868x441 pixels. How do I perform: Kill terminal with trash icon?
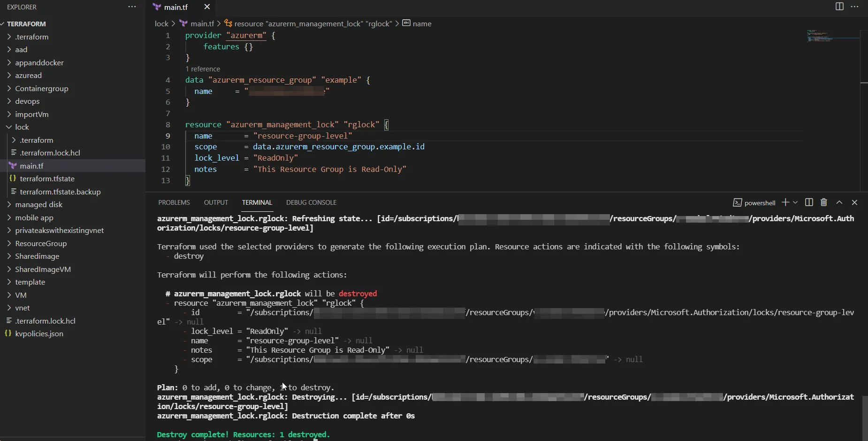pos(824,202)
